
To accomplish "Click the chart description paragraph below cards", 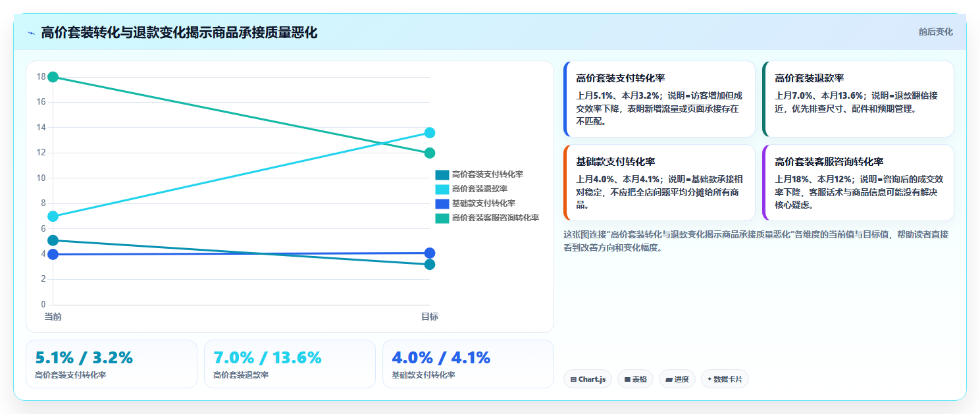I will pos(756,241).
